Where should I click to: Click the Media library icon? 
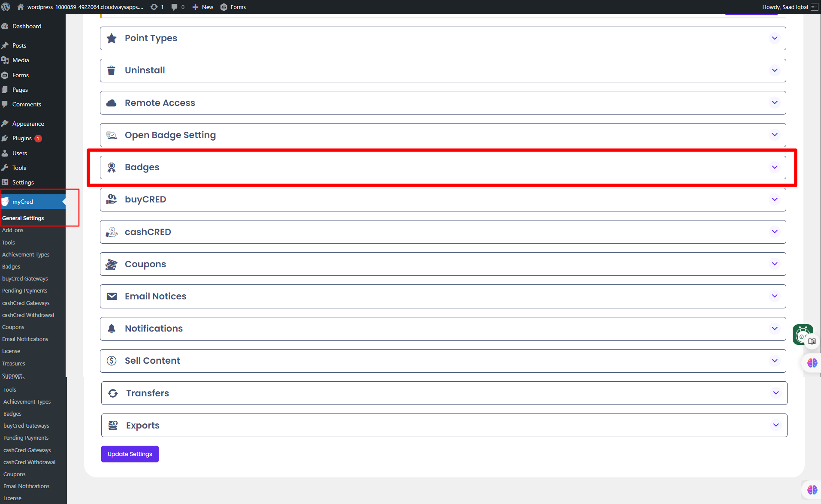(x=5, y=60)
